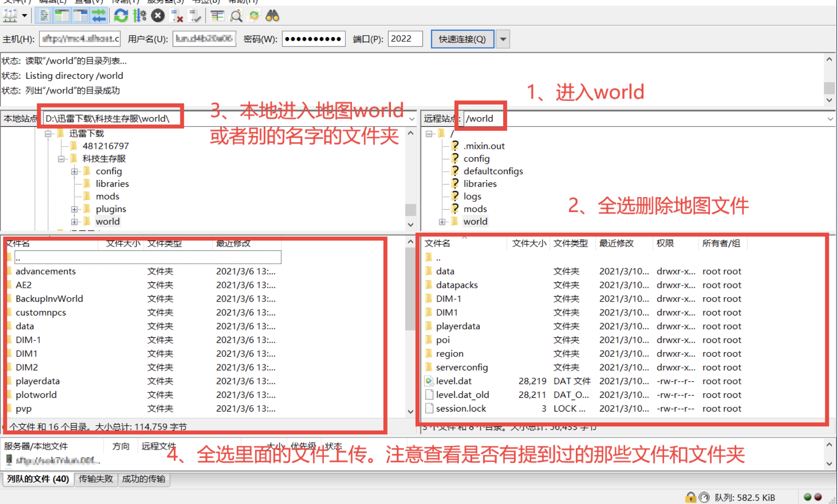The height and width of the screenshot is (504, 838).
Task: Sort remote list by 文件名 column
Action: tap(464, 244)
